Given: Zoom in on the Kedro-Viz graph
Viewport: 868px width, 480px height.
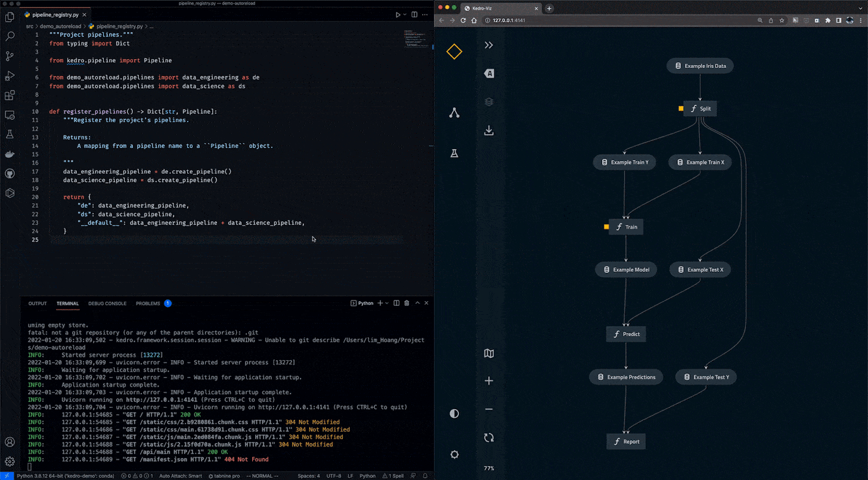Looking at the screenshot, I should pyautogui.click(x=489, y=380).
